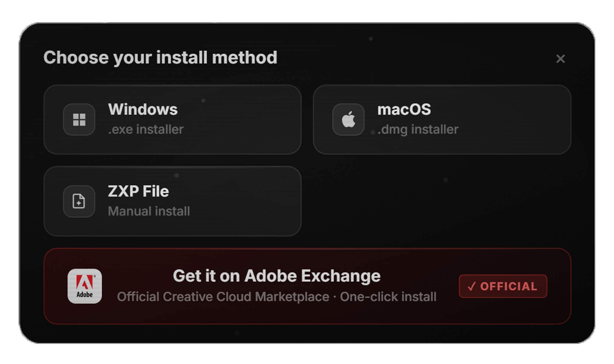
Task: Click the Manual install subtitle text
Action: click(x=149, y=211)
